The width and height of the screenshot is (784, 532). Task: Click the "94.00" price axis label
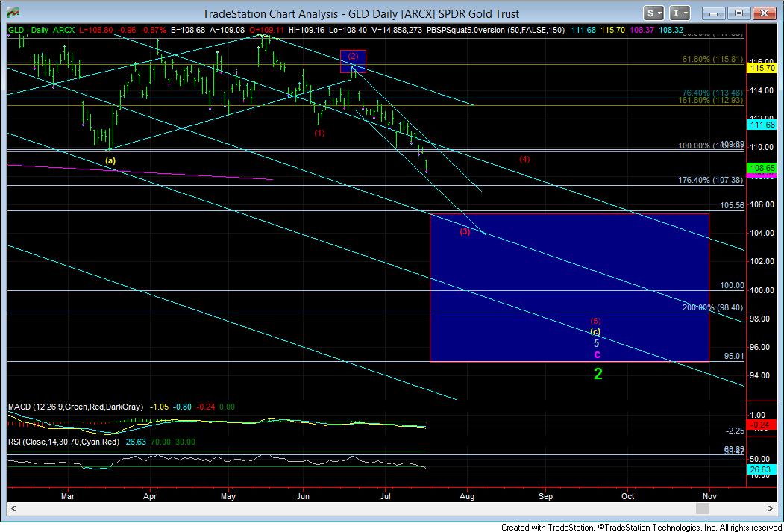click(x=760, y=375)
